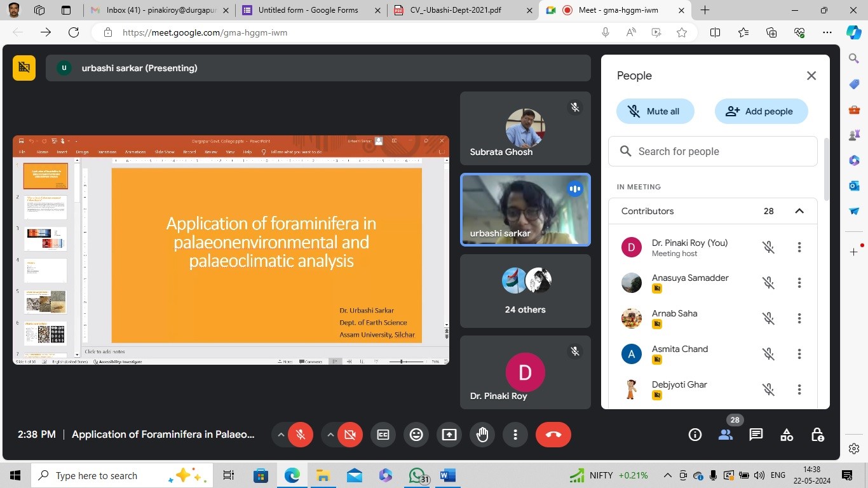Toggle the microphone mute button

(301, 435)
